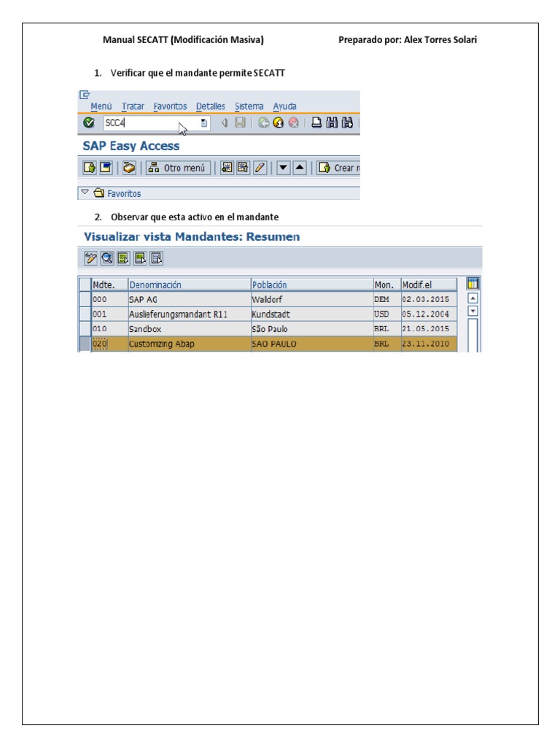Viewport: 560px width, 747px height.
Task: Click the yellow Exit icon
Action: (278, 123)
